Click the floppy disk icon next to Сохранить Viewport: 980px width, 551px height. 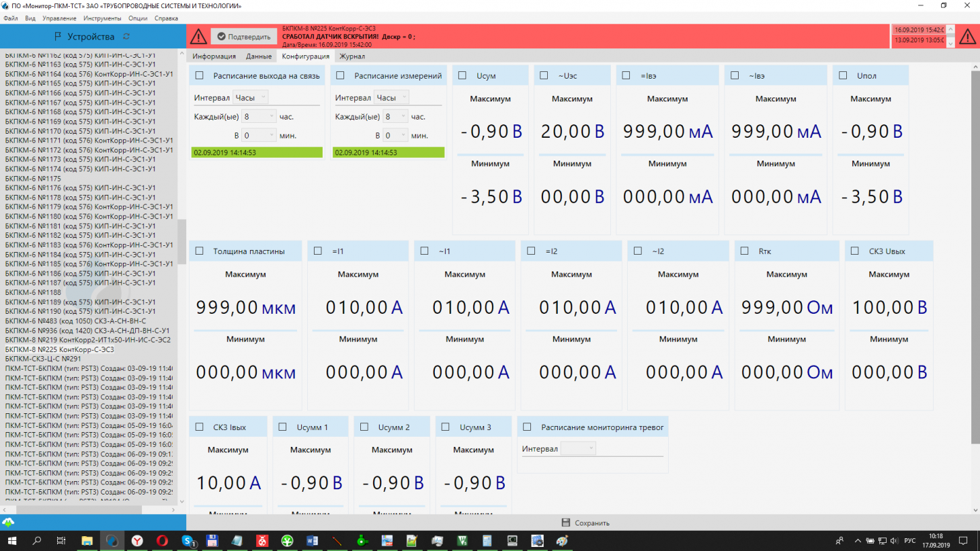pos(566,523)
